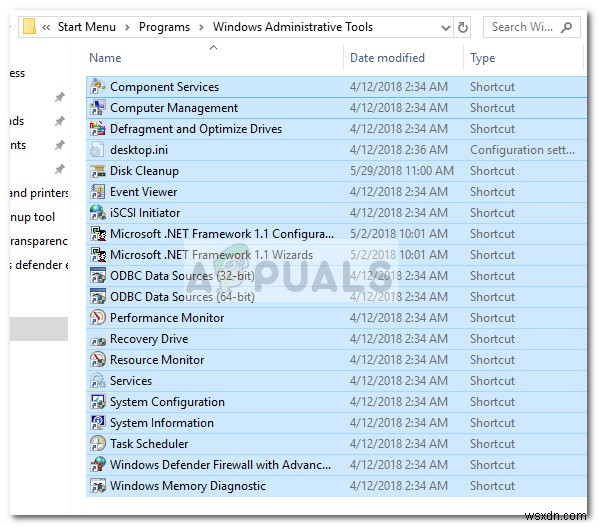Open the 's defender' sidebar folder
This screenshot has height=526, width=598.
(x=39, y=265)
